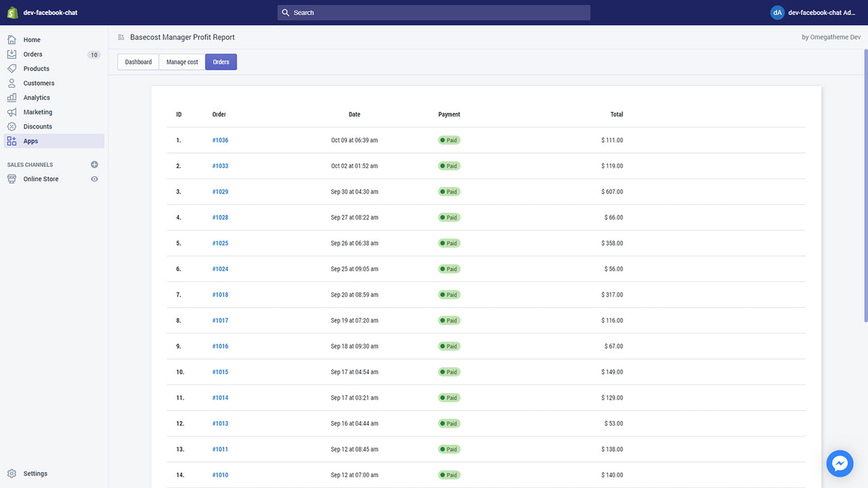Open the Products section
This screenshot has height=488, width=868.
pos(37,68)
